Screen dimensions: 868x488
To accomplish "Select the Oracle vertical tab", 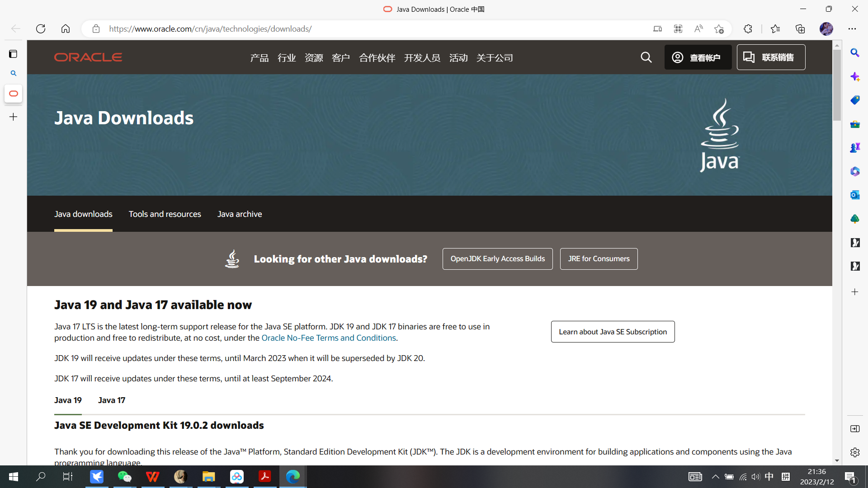I will click(14, 94).
